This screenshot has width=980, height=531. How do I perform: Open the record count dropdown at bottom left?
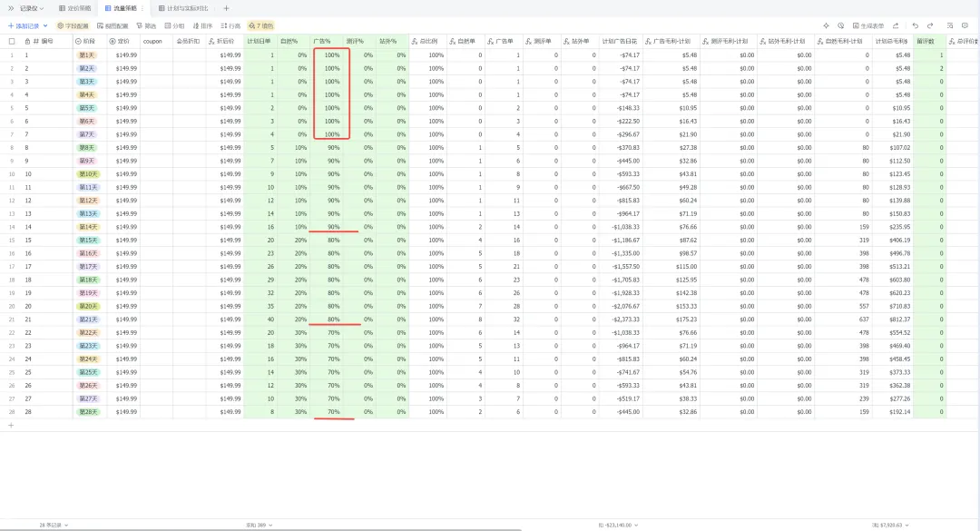point(54,525)
